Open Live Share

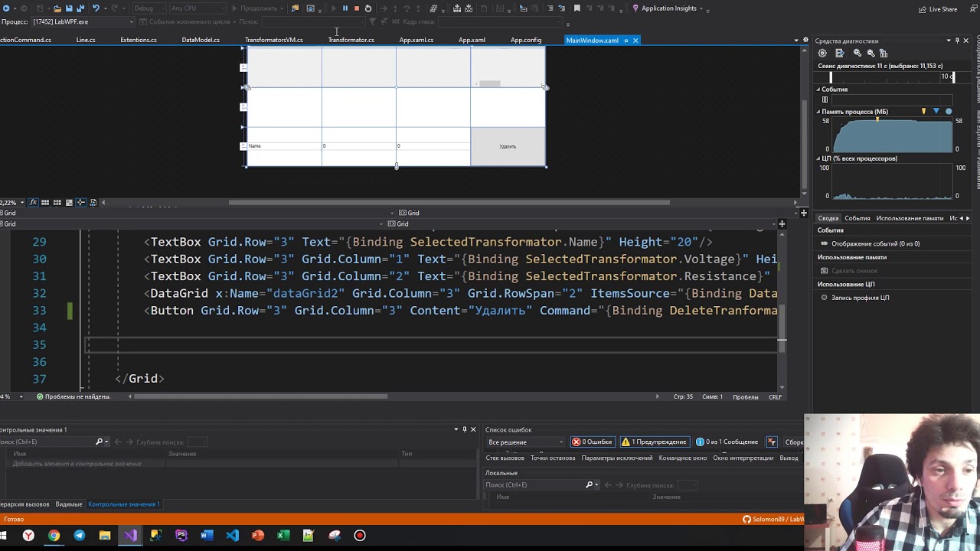(938, 9)
